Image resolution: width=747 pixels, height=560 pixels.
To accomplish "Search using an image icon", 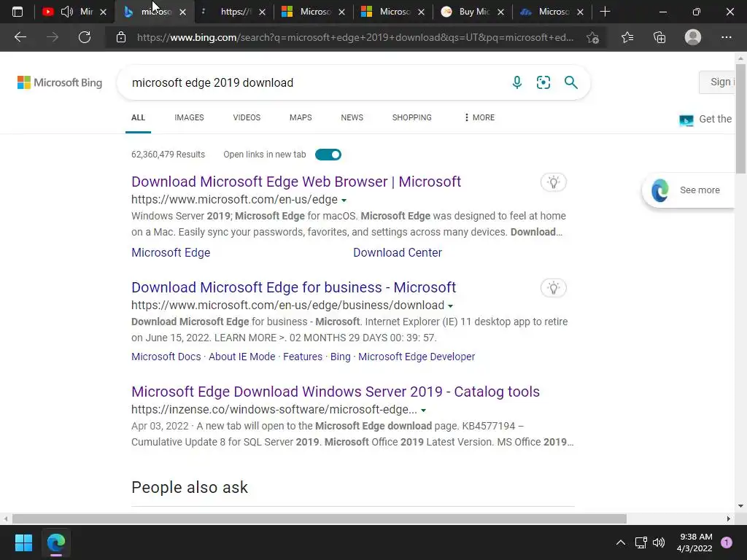I will tap(543, 82).
